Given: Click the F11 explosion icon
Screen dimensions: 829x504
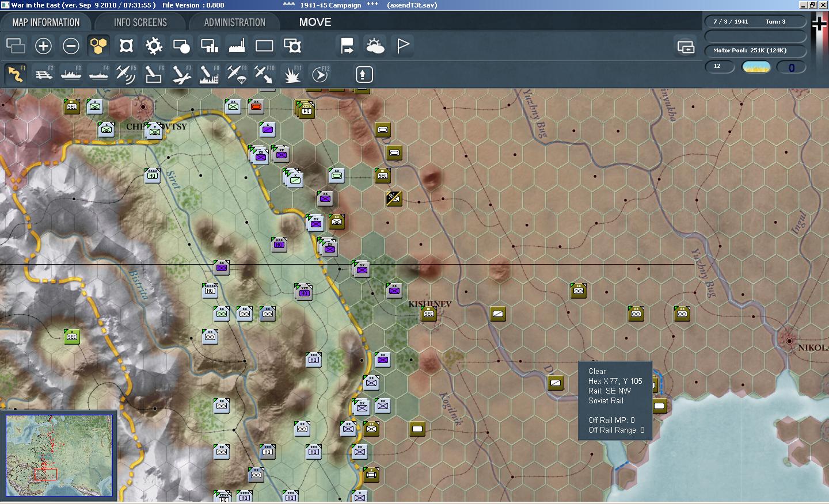Looking at the screenshot, I should point(292,74).
